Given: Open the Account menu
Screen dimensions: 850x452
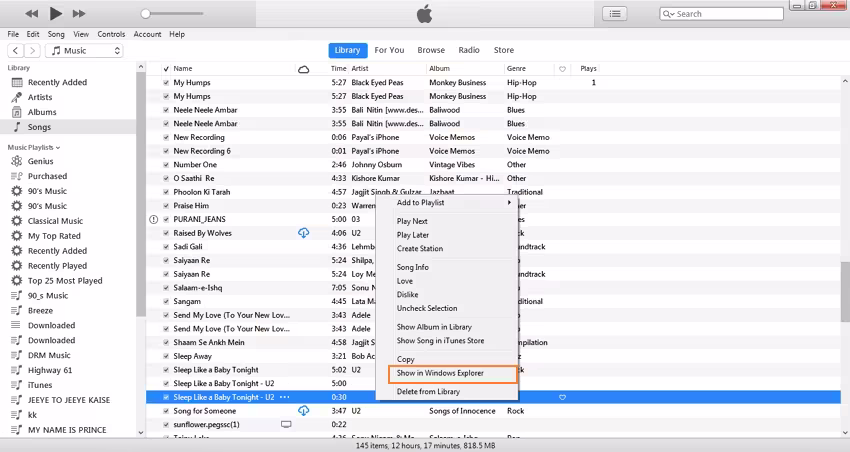Looking at the screenshot, I should click(x=147, y=34).
